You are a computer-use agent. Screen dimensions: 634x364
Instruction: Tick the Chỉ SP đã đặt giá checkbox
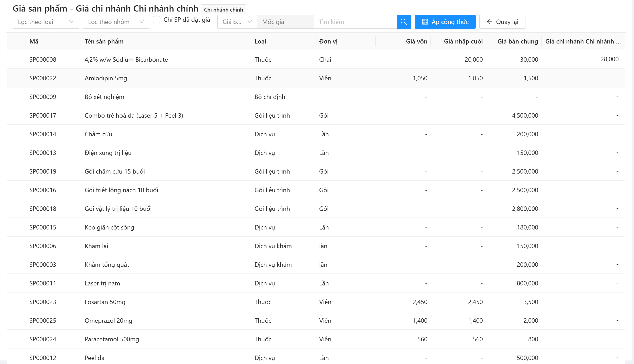click(157, 20)
